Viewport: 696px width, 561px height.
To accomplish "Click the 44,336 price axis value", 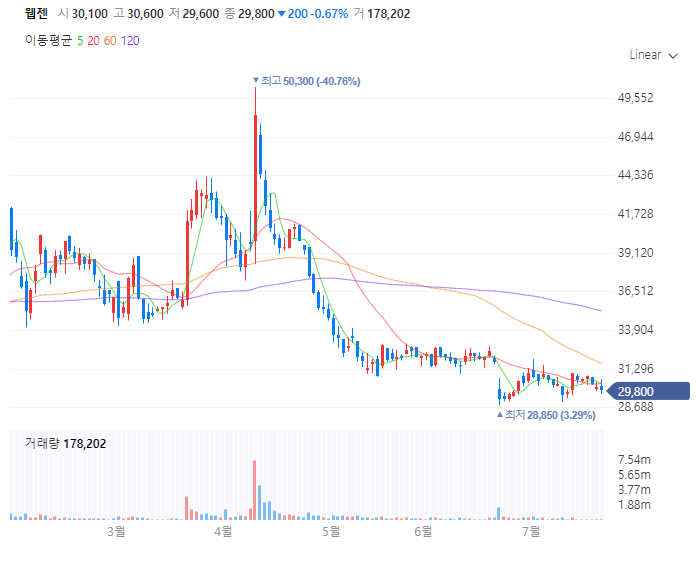I will pos(636,175).
